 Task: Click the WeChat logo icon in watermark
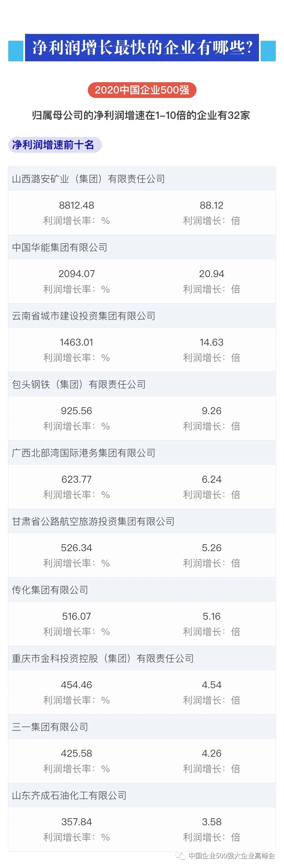click(x=180, y=856)
